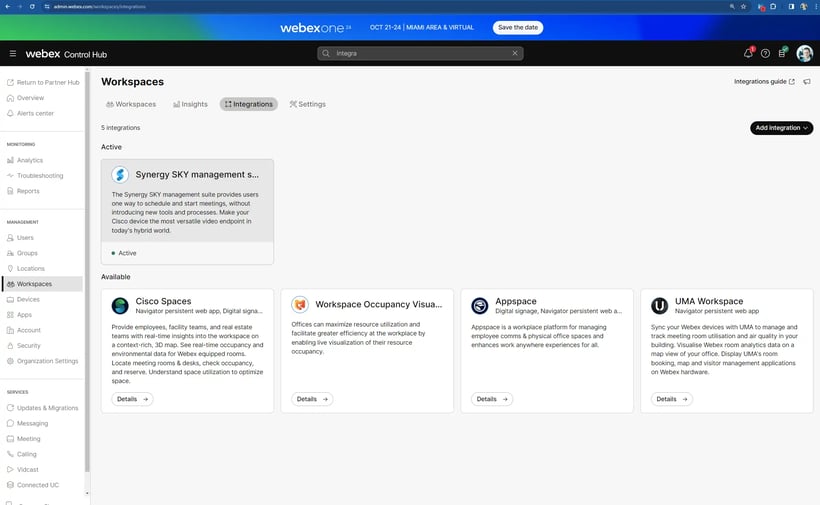Click 'Save the date' banner button
This screenshot has width=820, height=505.
click(x=518, y=27)
